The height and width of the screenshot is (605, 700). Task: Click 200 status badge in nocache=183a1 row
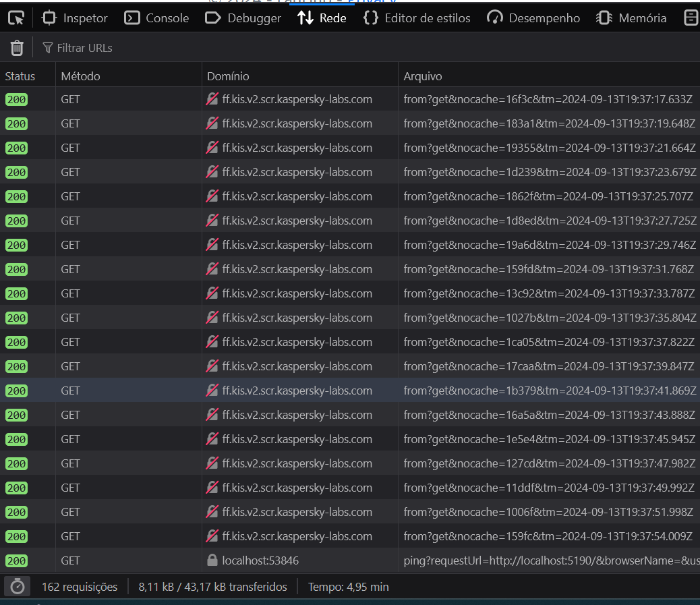(16, 123)
